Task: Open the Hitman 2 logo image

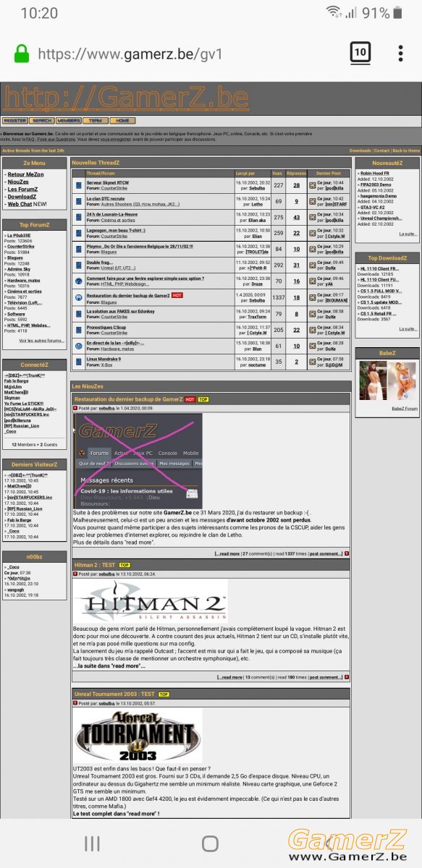Action: (151, 603)
